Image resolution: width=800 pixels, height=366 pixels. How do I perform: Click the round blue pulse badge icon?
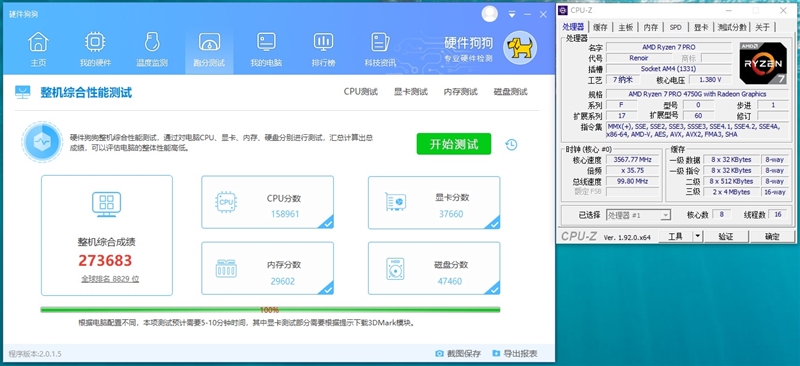click(42, 142)
